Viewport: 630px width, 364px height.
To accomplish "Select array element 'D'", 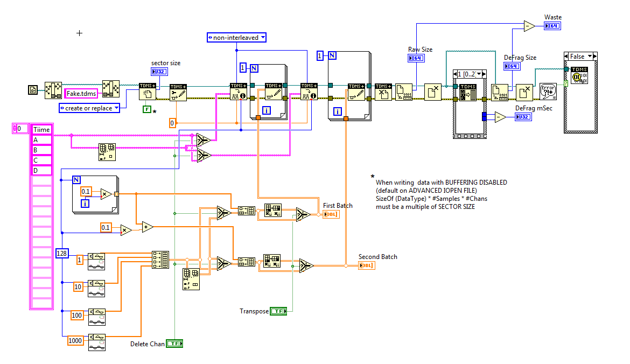I will [x=42, y=170].
